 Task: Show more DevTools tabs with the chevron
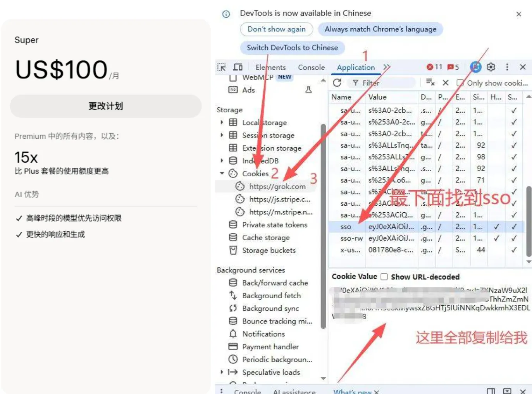386,67
